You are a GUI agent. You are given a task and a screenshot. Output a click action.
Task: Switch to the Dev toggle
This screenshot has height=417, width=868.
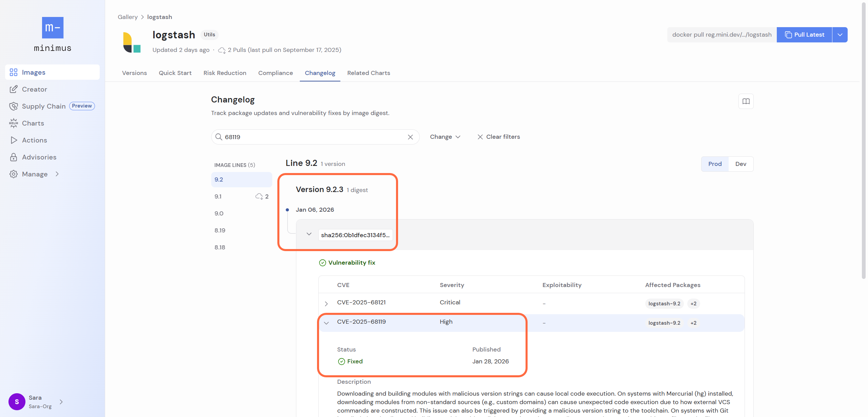click(x=741, y=164)
